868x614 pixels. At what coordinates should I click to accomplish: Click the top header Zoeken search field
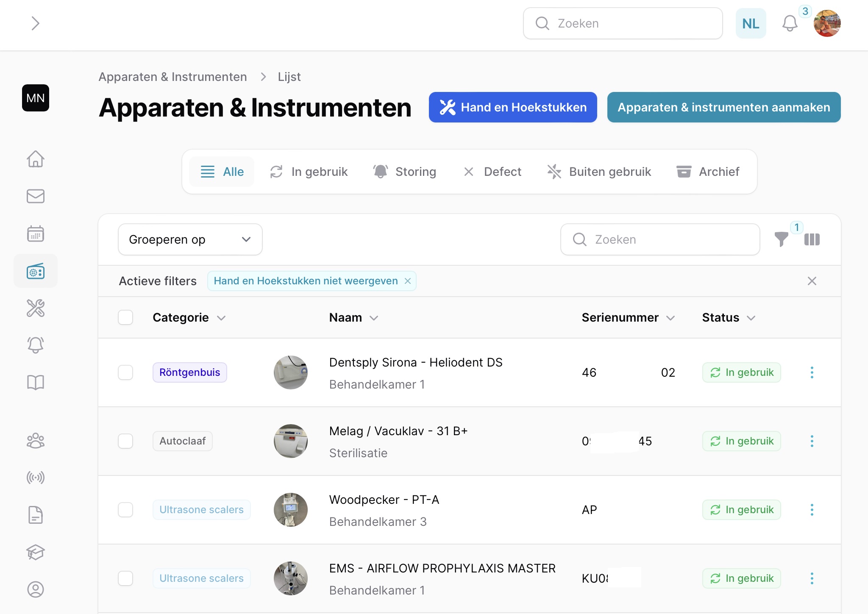click(623, 23)
